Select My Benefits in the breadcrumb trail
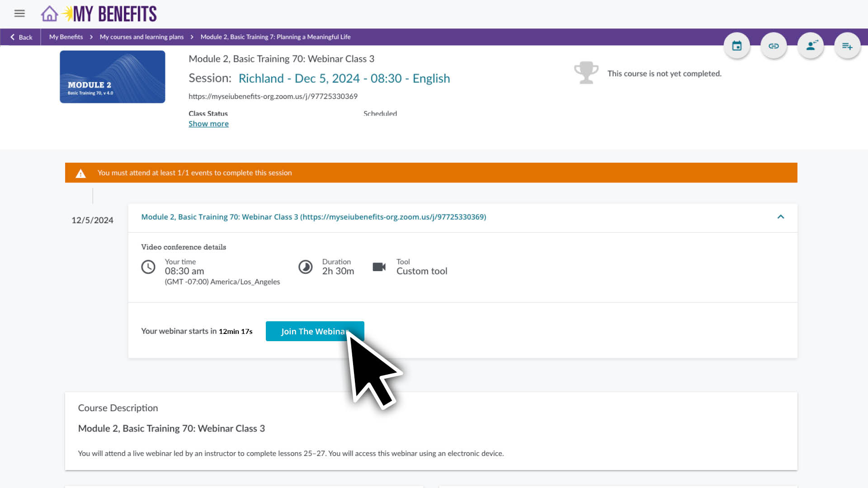 (x=66, y=37)
